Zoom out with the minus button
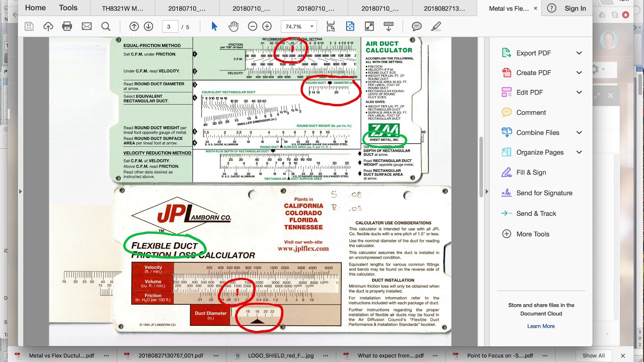 (x=253, y=27)
